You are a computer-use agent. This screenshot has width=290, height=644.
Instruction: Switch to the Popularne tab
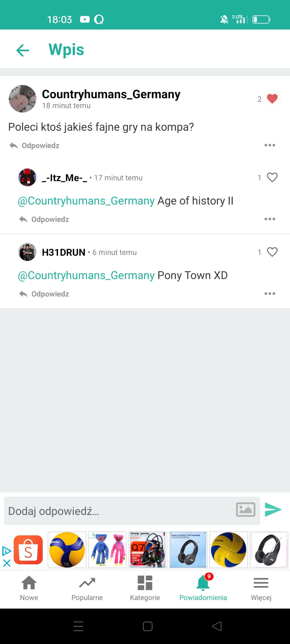[87, 588]
